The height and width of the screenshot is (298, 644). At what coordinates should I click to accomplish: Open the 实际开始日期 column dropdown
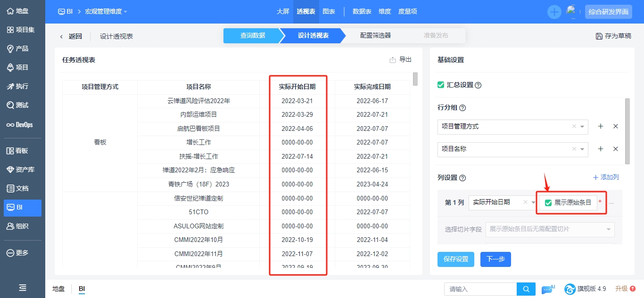502,202
